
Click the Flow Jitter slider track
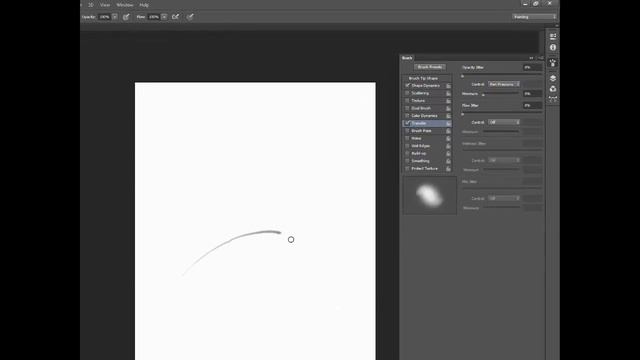click(x=502, y=113)
